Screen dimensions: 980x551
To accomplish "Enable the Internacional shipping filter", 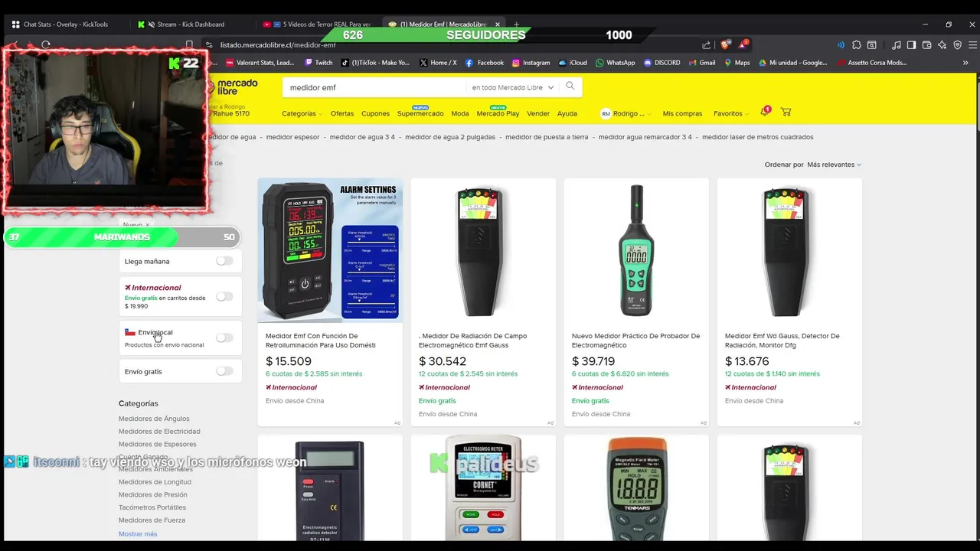I will 224,296.
